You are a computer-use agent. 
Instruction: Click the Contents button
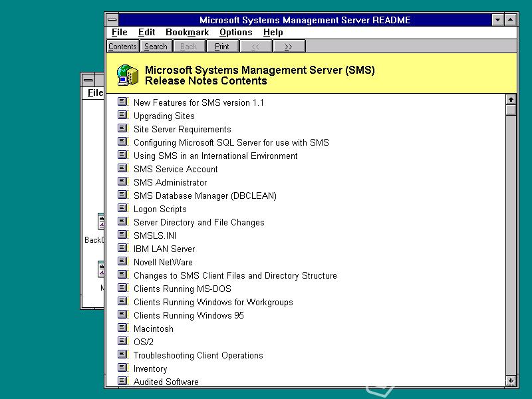click(122, 47)
